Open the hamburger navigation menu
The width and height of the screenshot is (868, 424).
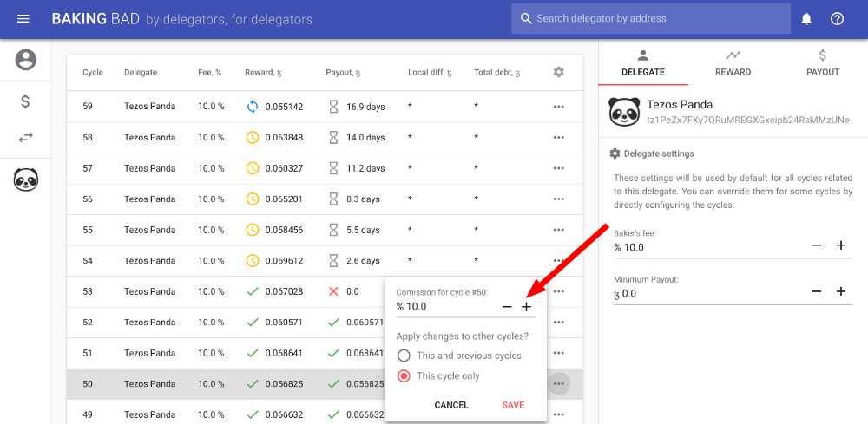23,19
